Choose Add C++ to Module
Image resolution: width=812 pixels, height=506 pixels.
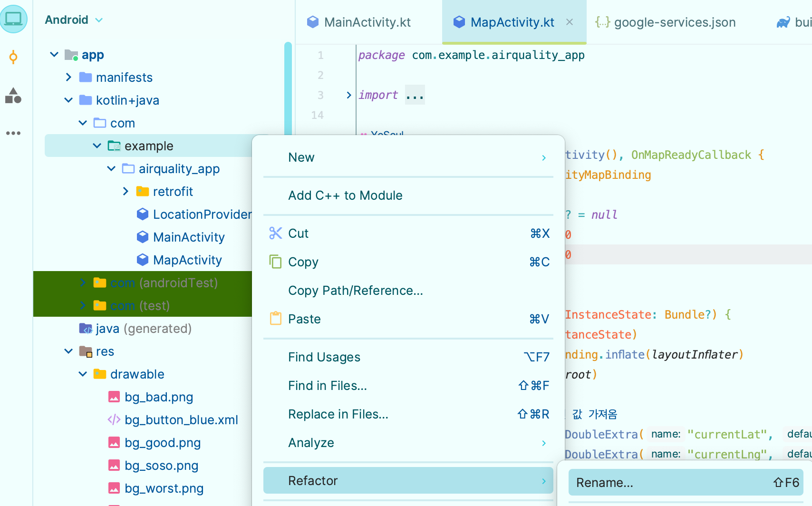(408, 195)
